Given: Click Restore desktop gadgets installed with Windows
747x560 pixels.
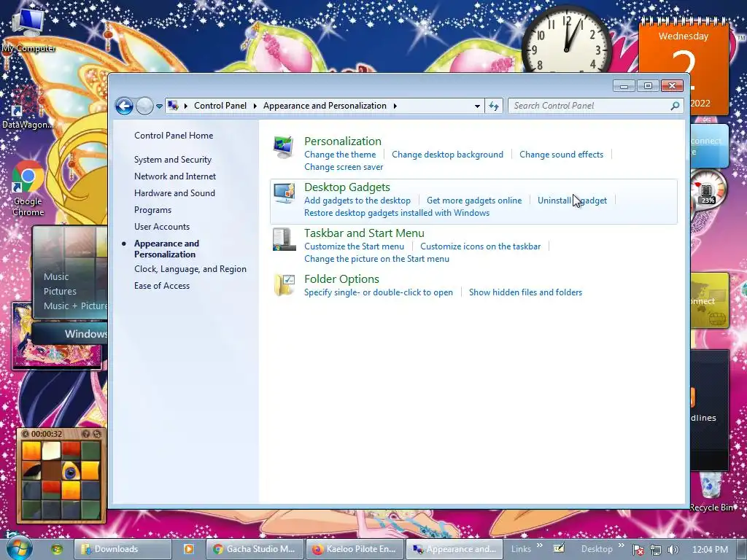Looking at the screenshot, I should [x=397, y=213].
